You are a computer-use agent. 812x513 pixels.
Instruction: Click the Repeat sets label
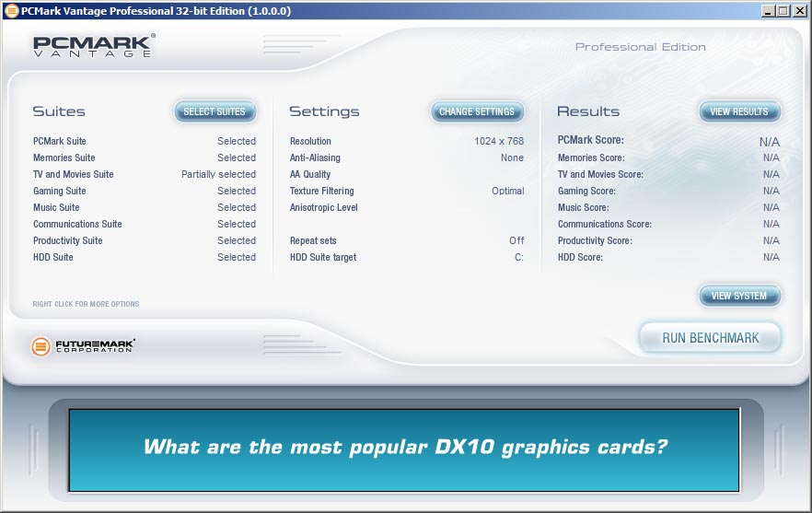point(313,240)
